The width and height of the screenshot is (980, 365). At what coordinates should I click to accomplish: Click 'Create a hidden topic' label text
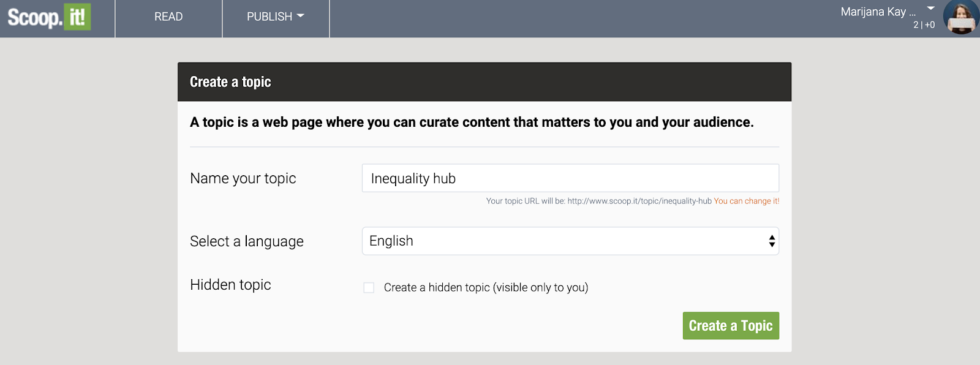tap(486, 287)
